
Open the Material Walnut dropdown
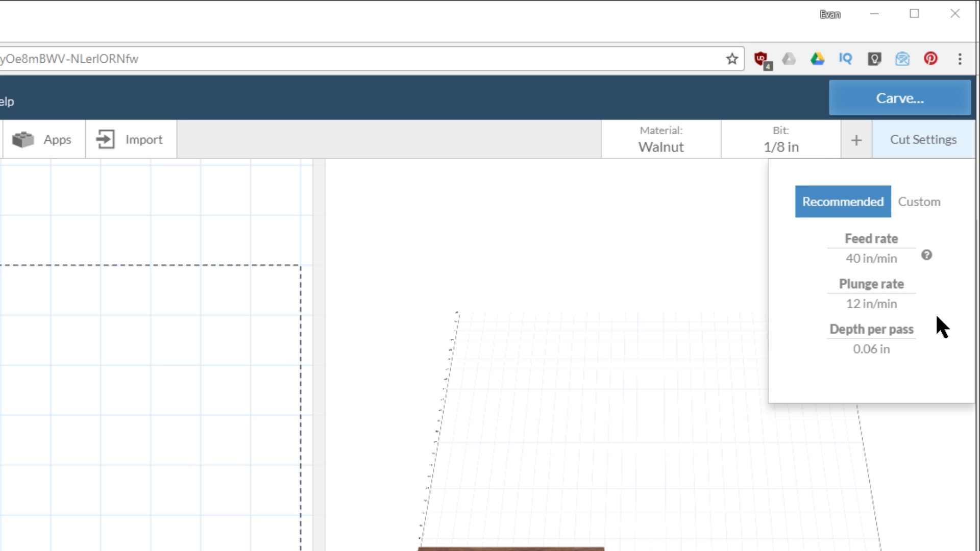pos(661,139)
